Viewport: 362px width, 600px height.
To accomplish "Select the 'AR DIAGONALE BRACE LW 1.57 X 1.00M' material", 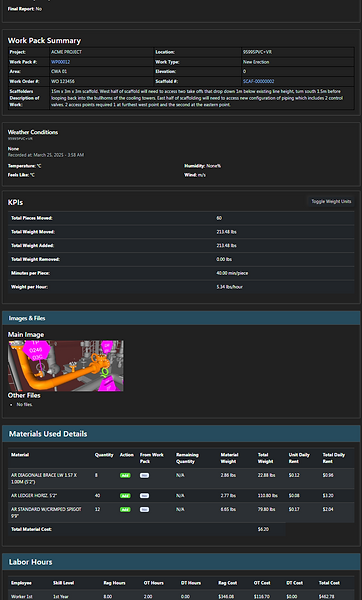I will 44,478.
